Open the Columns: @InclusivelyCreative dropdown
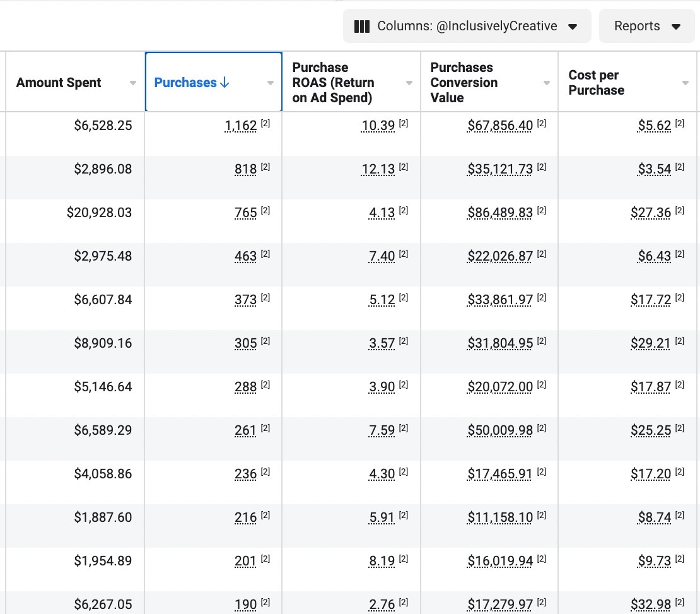The height and width of the screenshot is (614, 700). pos(467,27)
